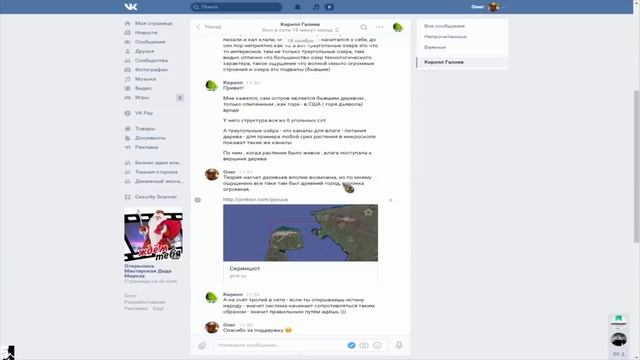Click the page vertical scrollbar
Viewport: 640px width, 360px height.
click(636, 167)
